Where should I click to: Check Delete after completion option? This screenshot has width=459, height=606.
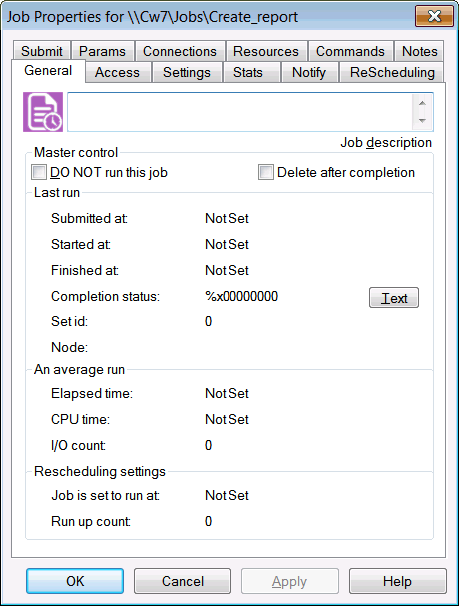266,172
